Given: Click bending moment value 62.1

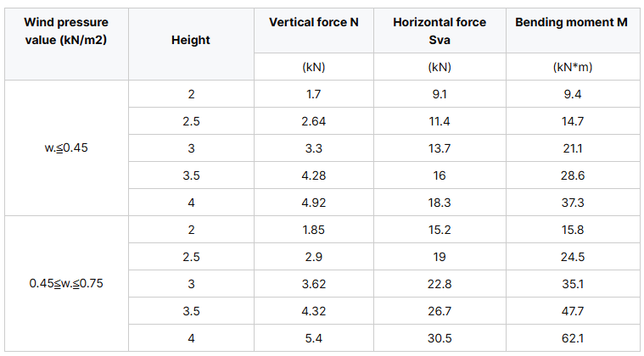Looking at the screenshot, I should (x=573, y=338).
